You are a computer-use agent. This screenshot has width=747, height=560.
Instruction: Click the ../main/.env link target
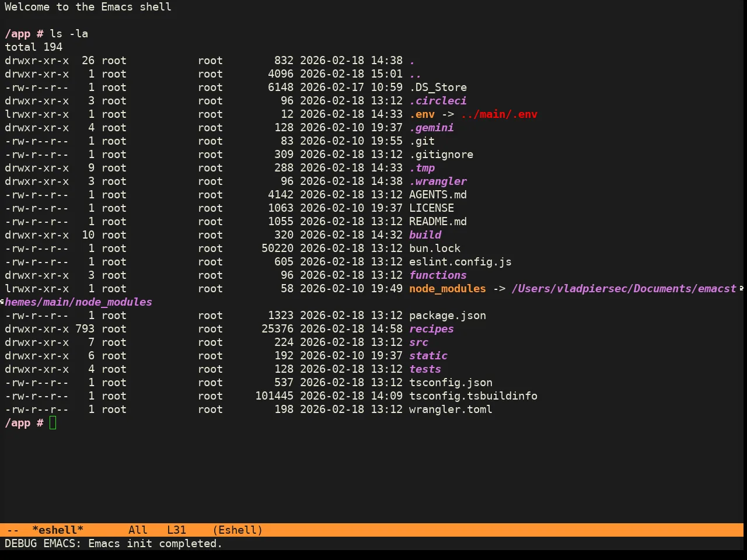pos(499,114)
